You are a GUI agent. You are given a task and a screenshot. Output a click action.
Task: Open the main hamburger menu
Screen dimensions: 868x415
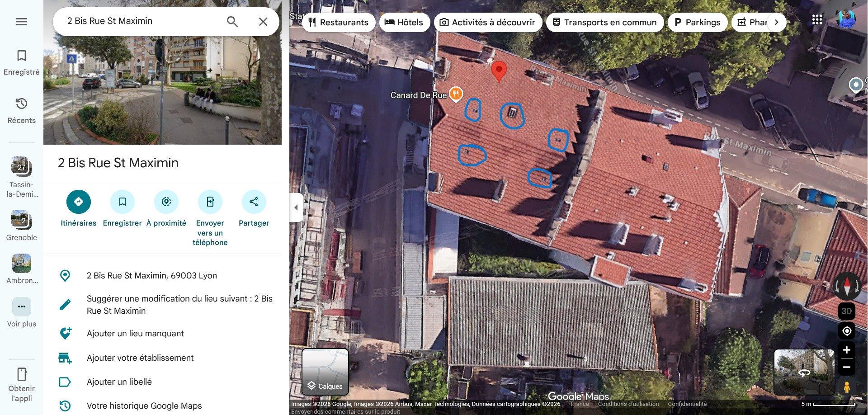click(22, 22)
